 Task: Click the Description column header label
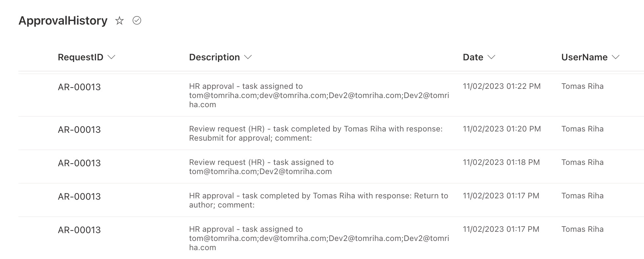214,57
